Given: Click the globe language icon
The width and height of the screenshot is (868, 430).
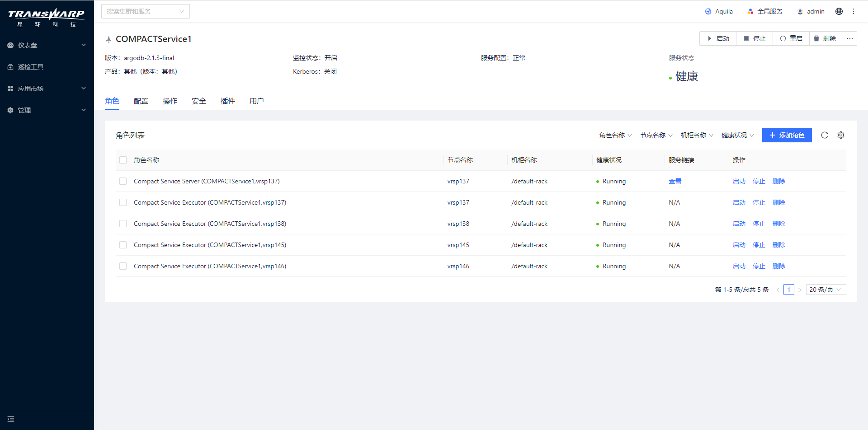Looking at the screenshot, I should (839, 11).
